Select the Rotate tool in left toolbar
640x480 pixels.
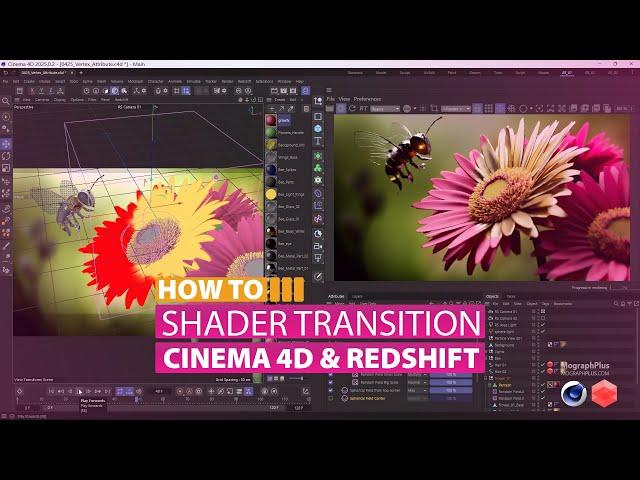[x=6, y=156]
